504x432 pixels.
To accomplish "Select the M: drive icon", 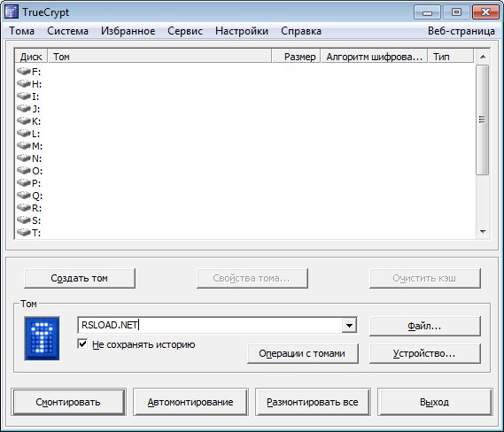I will (x=24, y=145).
